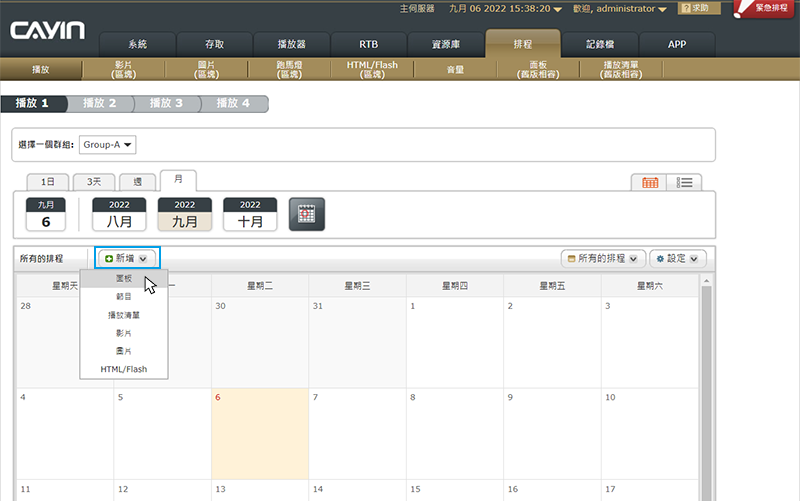The width and height of the screenshot is (800, 501).
Task: Open the 設定 settings dropdown
Action: pos(678,259)
